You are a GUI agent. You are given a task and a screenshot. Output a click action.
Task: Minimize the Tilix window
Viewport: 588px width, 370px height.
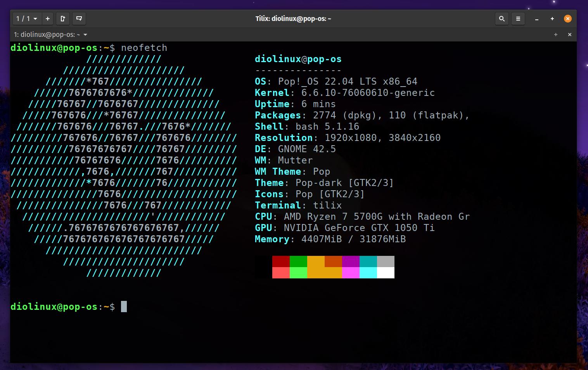tap(537, 19)
